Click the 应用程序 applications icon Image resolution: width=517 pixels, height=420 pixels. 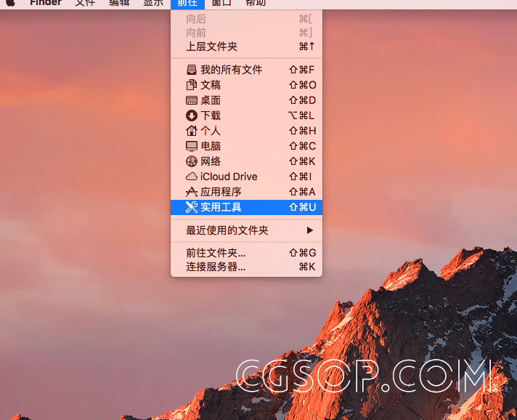[x=192, y=192]
